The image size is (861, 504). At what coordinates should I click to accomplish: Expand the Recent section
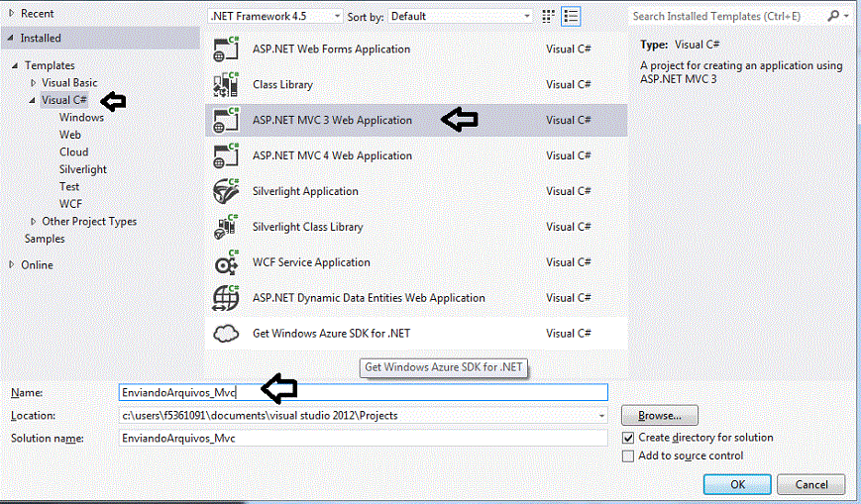[11, 13]
